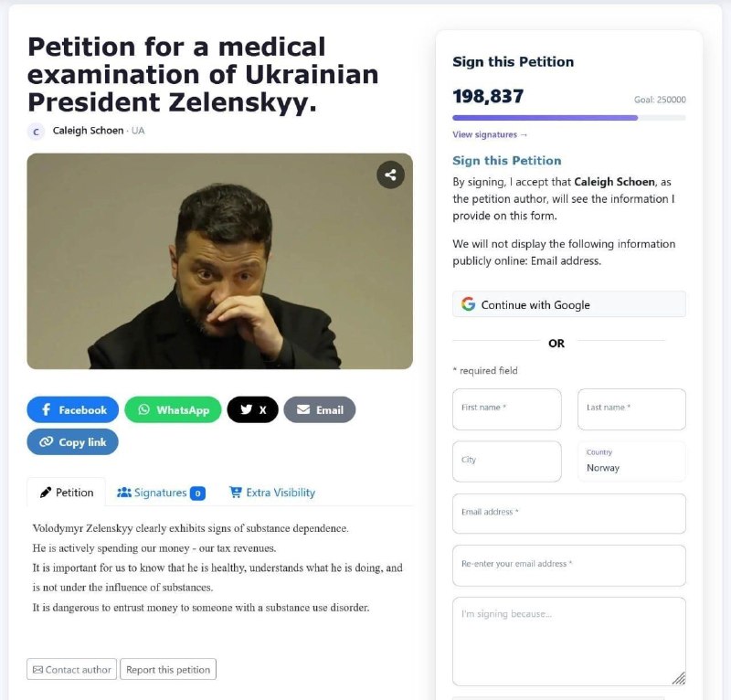This screenshot has width=731, height=700.
Task: Click the signature progress bar
Action: tap(568, 118)
